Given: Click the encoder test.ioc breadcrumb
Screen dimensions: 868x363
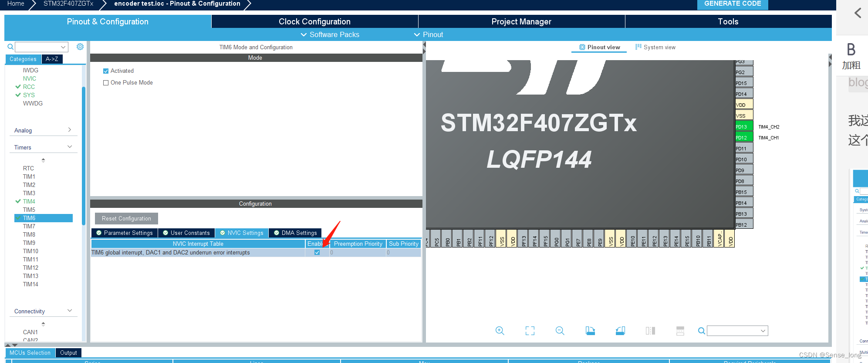Looking at the screenshot, I should tap(177, 3).
